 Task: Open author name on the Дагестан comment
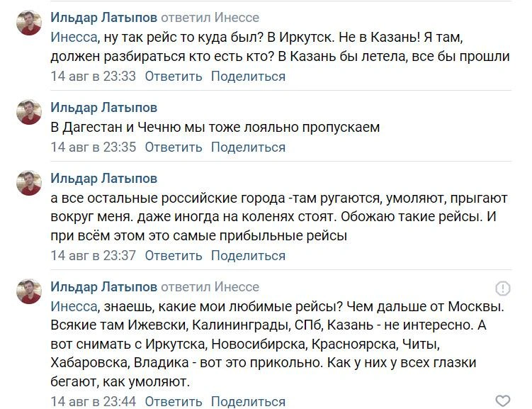(104, 108)
